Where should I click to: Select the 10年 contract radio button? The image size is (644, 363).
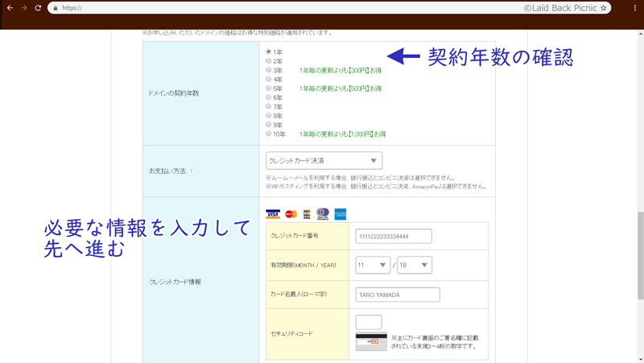pyautogui.click(x=268, y=134)
